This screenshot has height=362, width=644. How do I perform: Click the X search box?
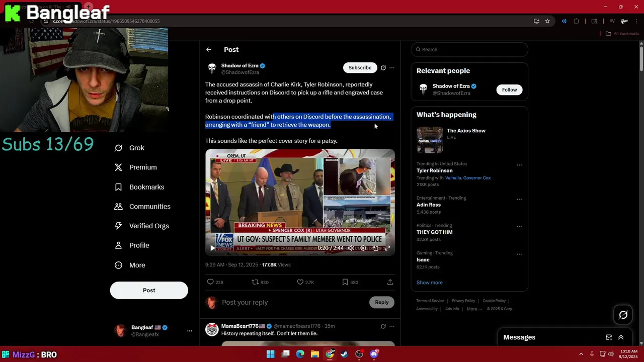[469, 50]
